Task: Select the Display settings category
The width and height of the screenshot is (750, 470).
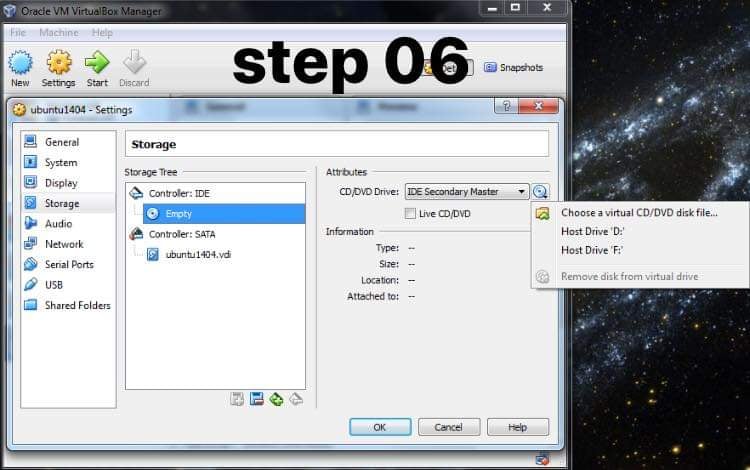Action: [x=68, y=183]
